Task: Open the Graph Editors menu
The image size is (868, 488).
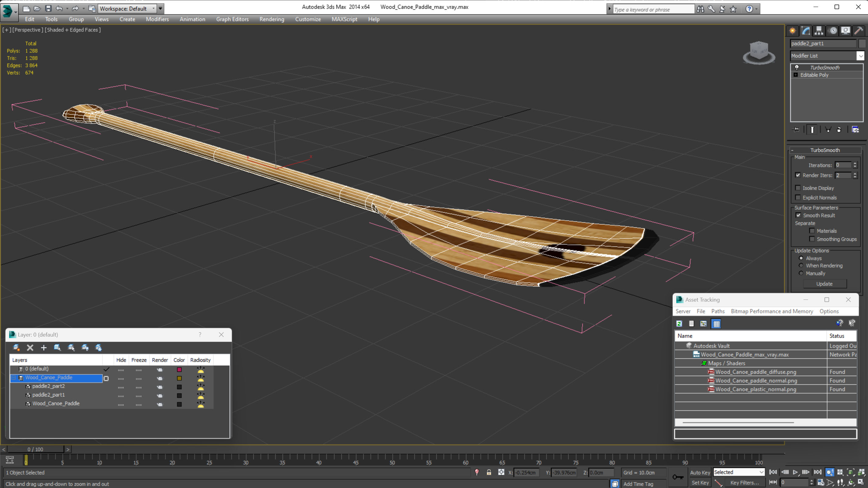Action: [232, 19]
